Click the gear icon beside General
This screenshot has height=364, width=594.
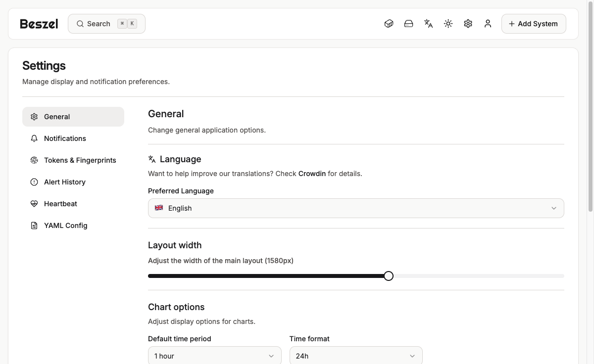click(x=34, y=117)
